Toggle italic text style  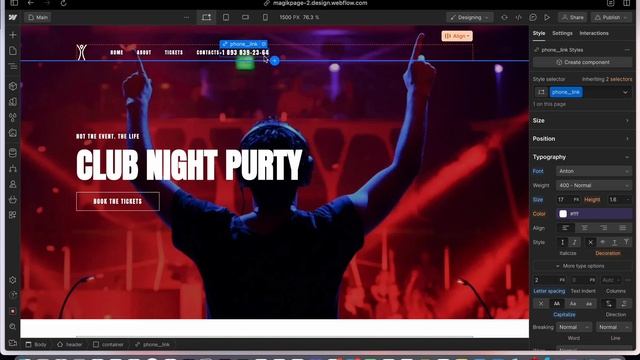click(x=574, y=242)
